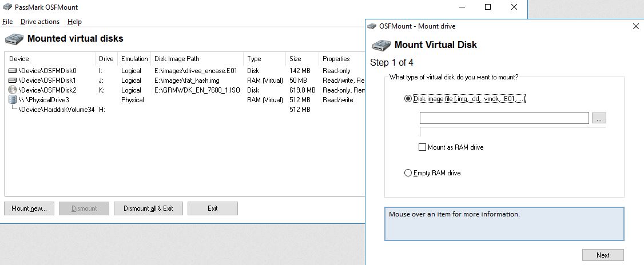
Task: Click path E:\images\fat_hash.img
Action: coord(187,81)
